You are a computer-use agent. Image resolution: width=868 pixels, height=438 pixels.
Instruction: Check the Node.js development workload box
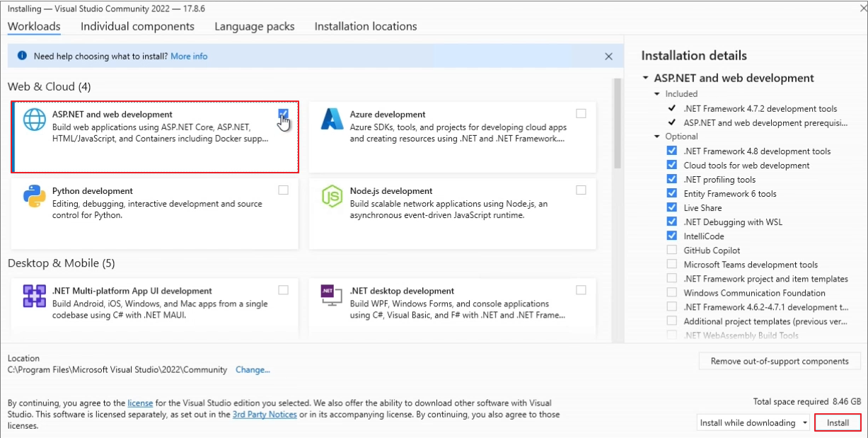(x=581, y=190)
